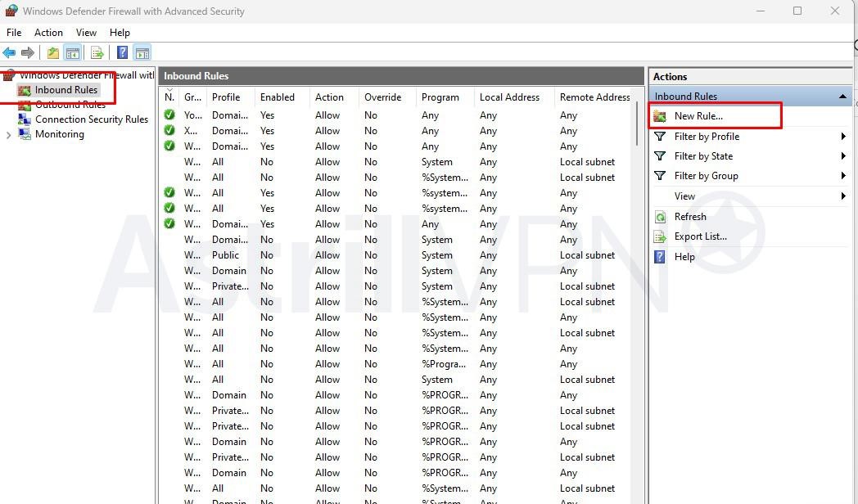Click the Back arrow in the toolbar
Image resolution: width=858 pixels, height=504 pixels.
pos(9,53)
